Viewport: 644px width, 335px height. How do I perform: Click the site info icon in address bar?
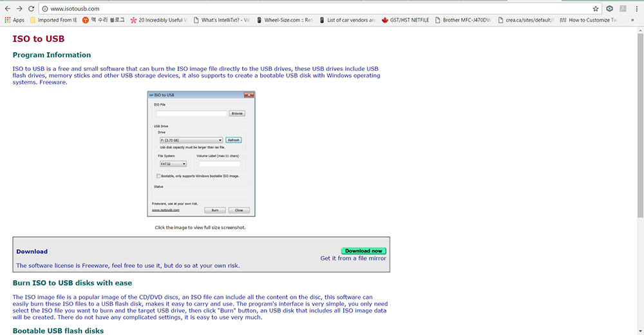45,8
